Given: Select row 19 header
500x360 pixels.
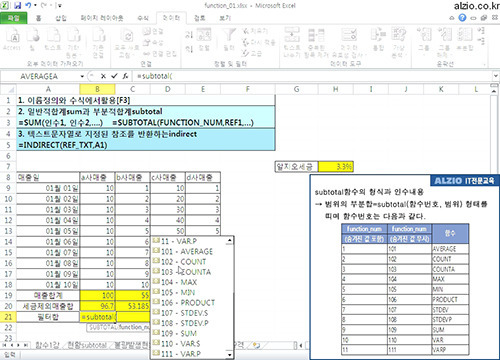Looking at the screenshot, I should pyautogui.click(x=8, y=295).
